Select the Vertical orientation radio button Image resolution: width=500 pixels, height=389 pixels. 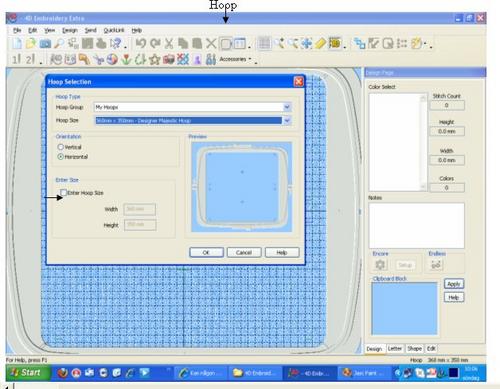coord(61,147)
